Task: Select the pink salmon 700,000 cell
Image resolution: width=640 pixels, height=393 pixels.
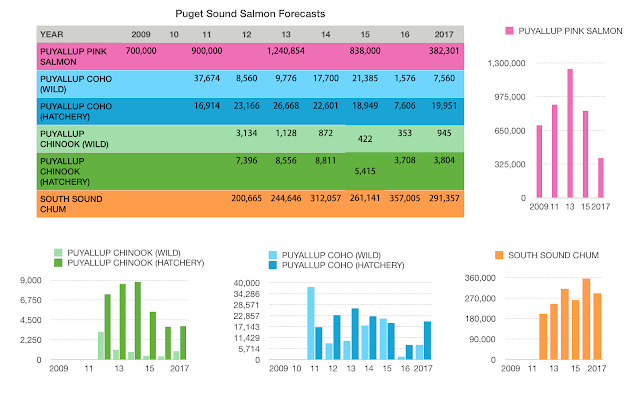Action: tap(141, 51)
